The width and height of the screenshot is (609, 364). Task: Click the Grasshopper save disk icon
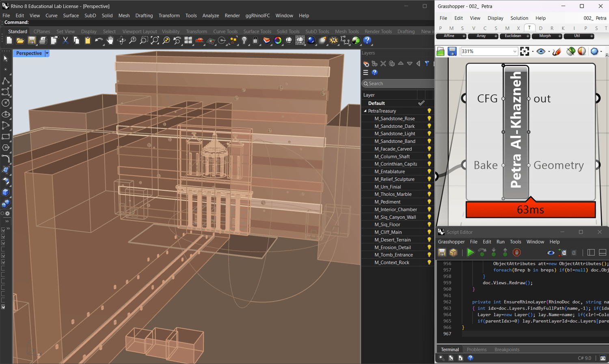tap(452, 52)
